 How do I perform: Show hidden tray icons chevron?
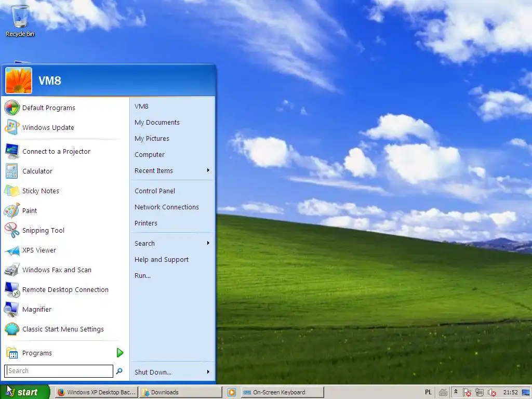pyautogui.click(x=456, y=392)
